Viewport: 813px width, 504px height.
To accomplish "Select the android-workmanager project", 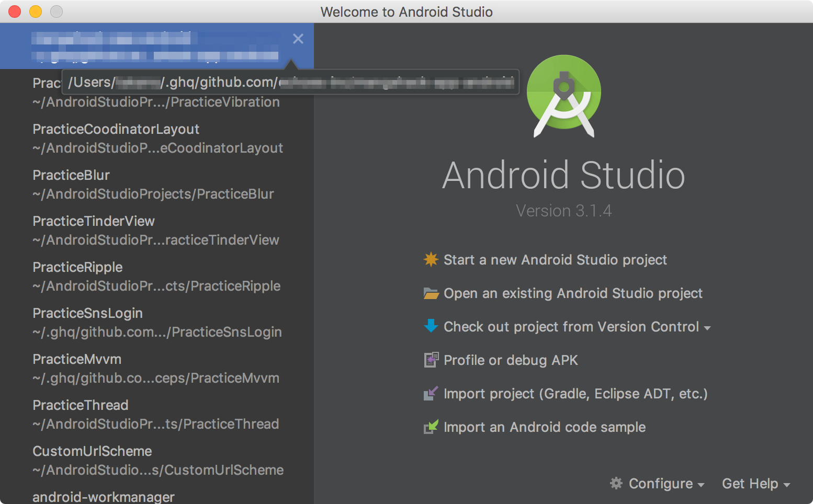I will 103,496.
